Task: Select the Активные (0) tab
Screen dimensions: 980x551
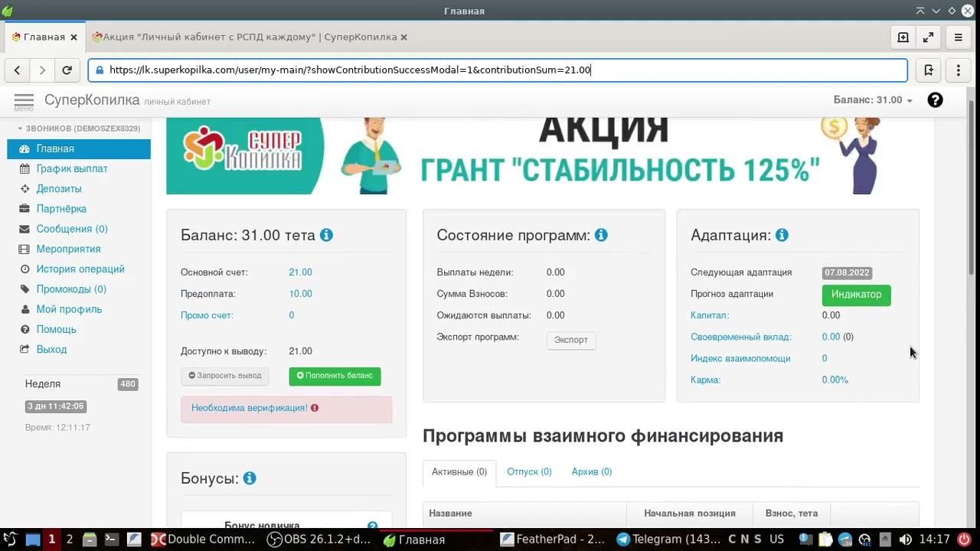Action: 459,472
